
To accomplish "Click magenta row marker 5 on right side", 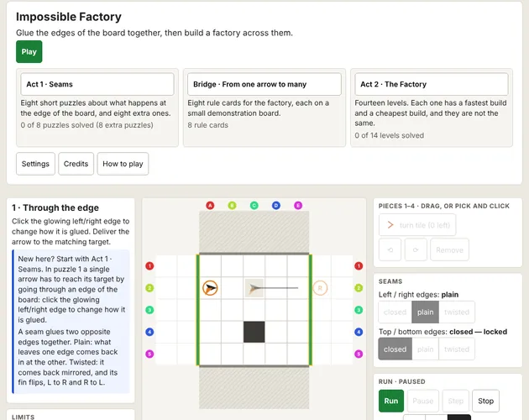I will pyautogui.click(x=359, y=354).
